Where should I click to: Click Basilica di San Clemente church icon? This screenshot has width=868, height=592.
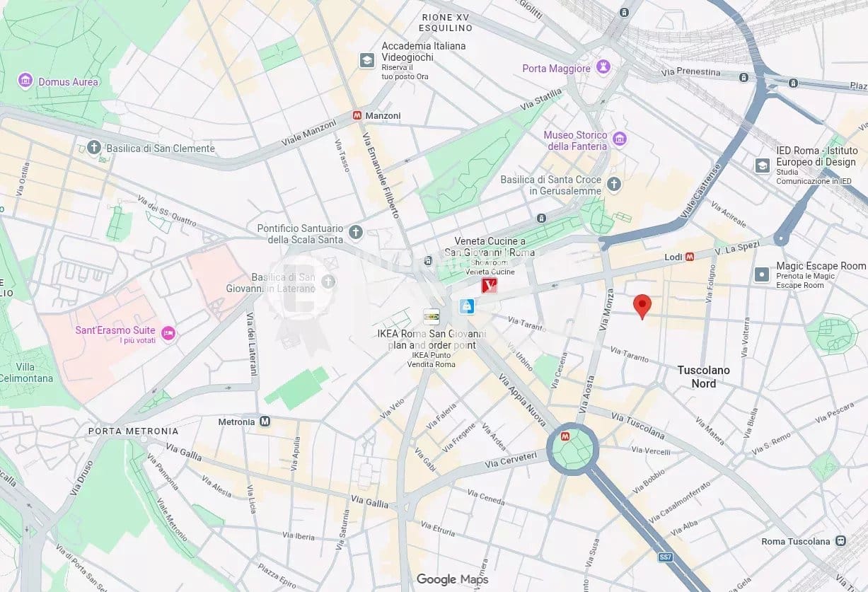click(x=94, y=148)
